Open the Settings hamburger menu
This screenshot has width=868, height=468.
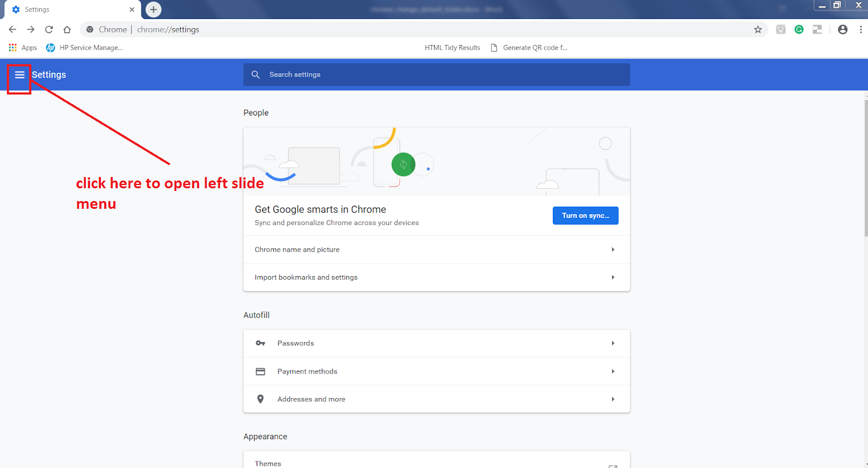tap(20, 75)
